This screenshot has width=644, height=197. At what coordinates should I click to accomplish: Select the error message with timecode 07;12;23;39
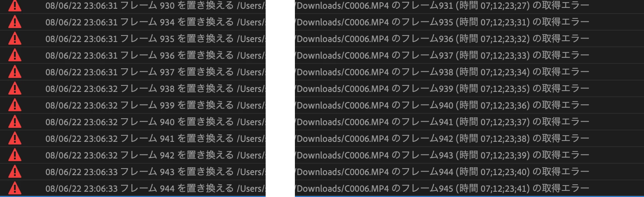(442, 155)
